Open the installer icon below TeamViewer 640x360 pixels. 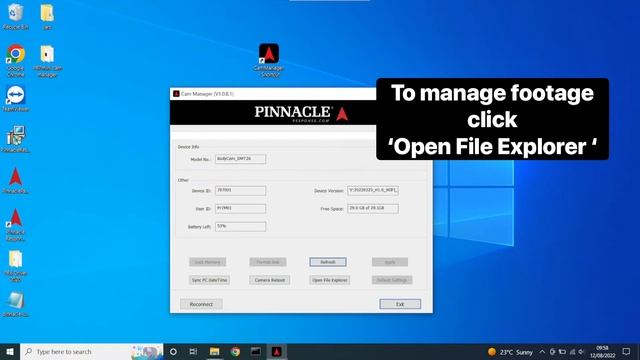[x=16, y=139]
